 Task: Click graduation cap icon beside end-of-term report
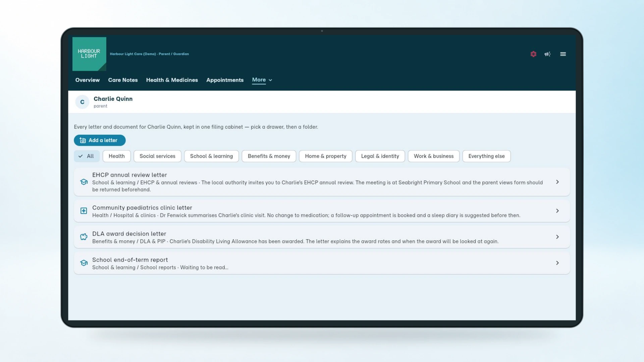point(84,263)
